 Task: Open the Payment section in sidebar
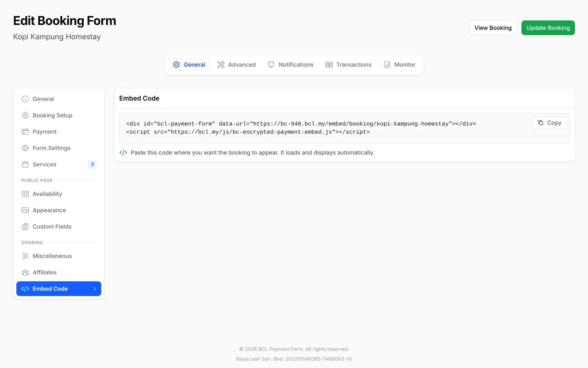click(59, 132)
